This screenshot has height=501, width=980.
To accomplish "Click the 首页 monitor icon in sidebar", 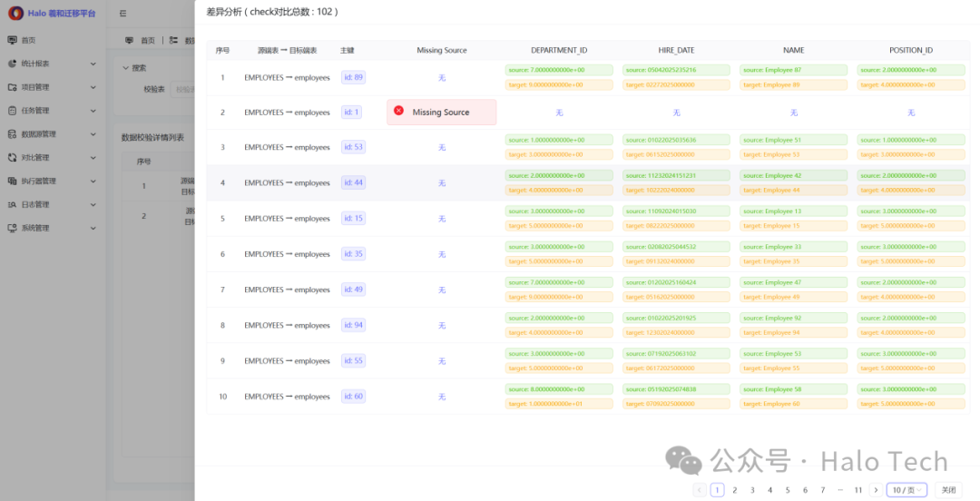I will pyautogui.click(x=13, y=40).
